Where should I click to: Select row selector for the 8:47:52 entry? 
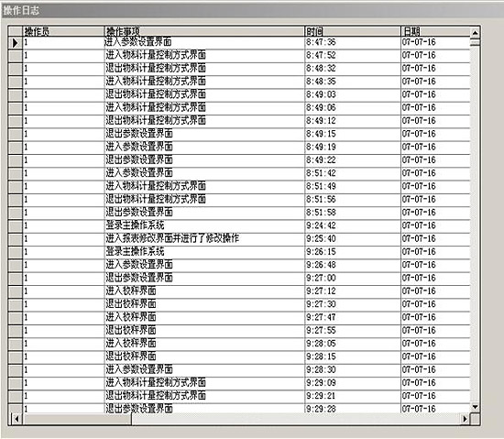click(15, 56)
